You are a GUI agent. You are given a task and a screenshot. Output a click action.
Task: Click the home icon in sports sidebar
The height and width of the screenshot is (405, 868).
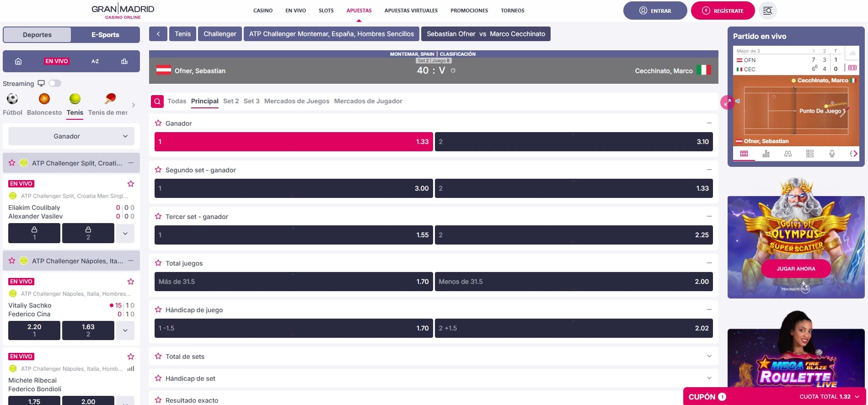(18, 61)
